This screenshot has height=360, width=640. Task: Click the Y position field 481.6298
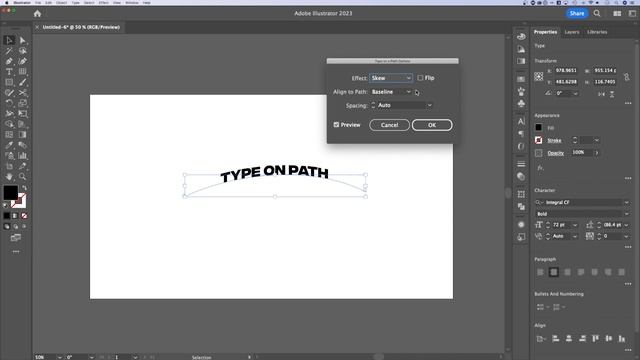tap(567, 82)
